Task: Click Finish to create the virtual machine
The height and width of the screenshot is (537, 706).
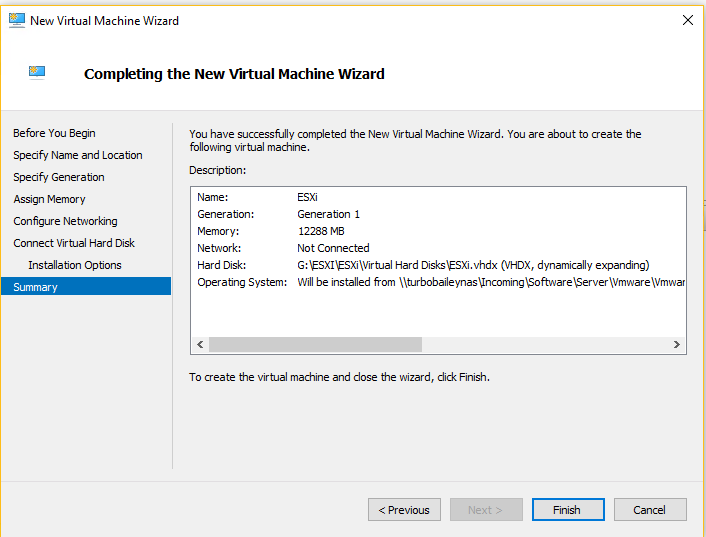Action: [x=567, y=510]
